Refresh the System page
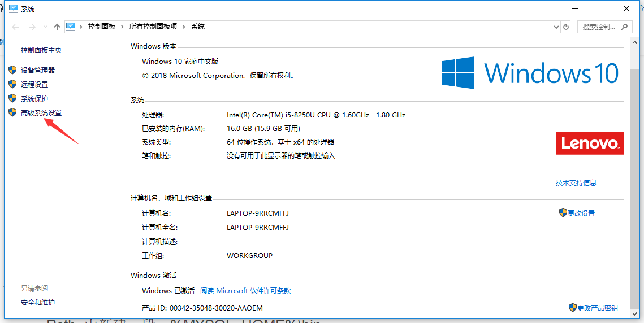This screenshot has height=323, width=644. click(x=566, y=27)
